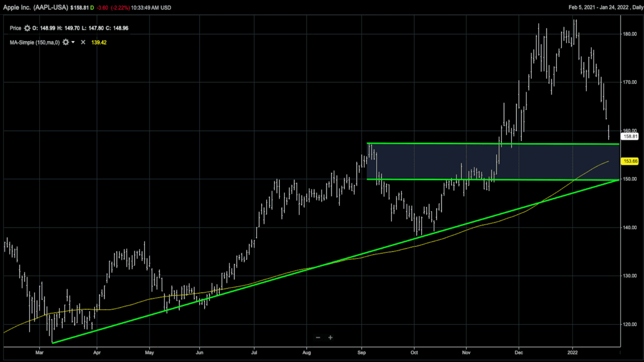Zoom in using the plus button
This screenshot has width=644, height=362.
[x=331, y=337]
